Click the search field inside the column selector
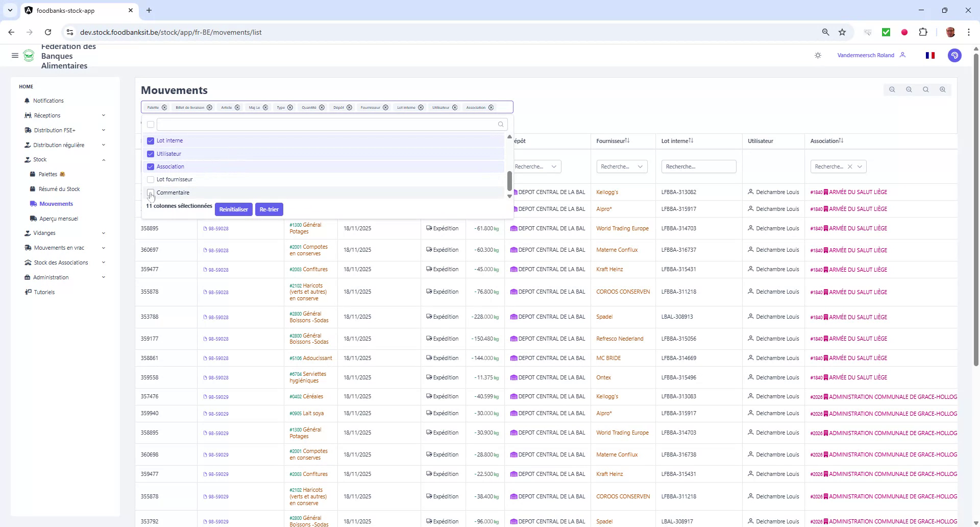The width and height of the screenshot is (980, 527). tap(329, 124)
